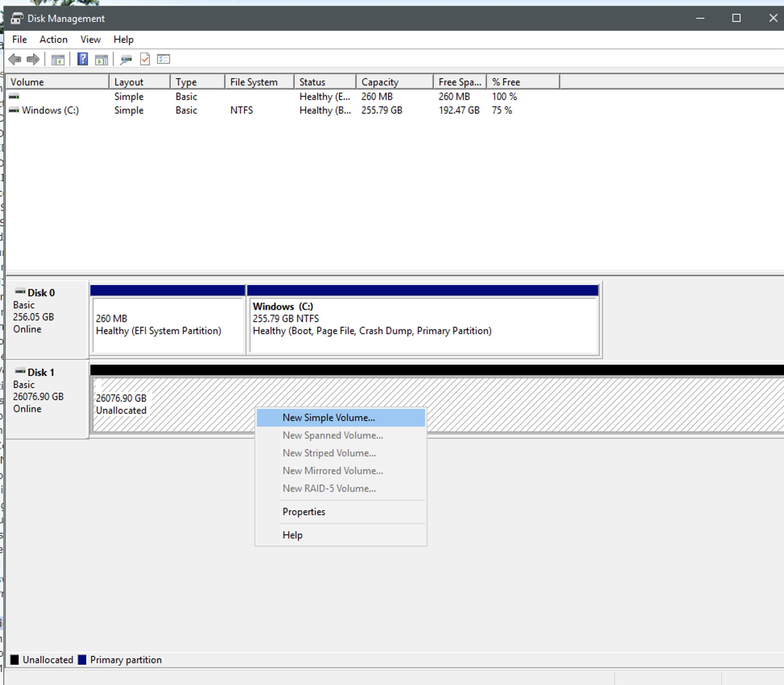Select the 260 MB EFI System Partition block
The height and width of the screenshot is (685, 784).
point(167,325)
